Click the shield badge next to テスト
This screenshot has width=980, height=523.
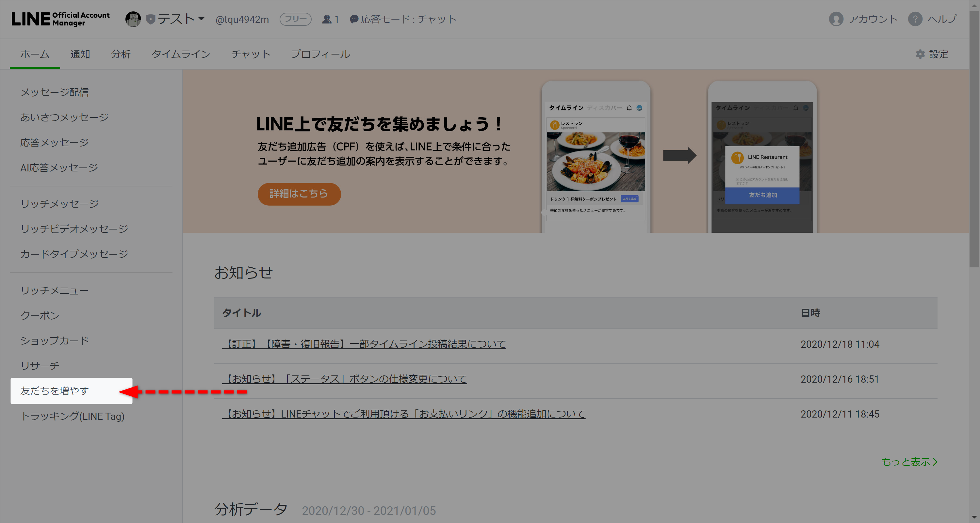151,19
